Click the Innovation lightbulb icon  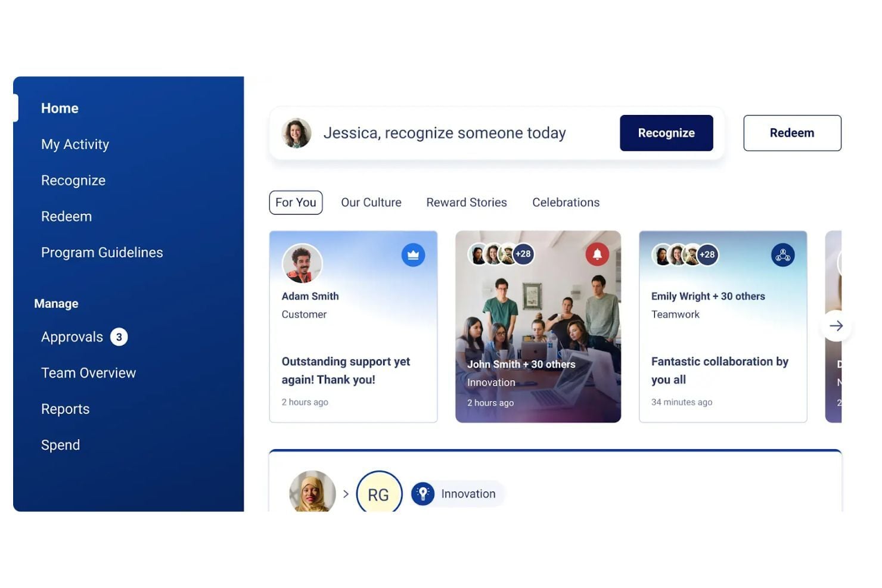pos(423,493)
